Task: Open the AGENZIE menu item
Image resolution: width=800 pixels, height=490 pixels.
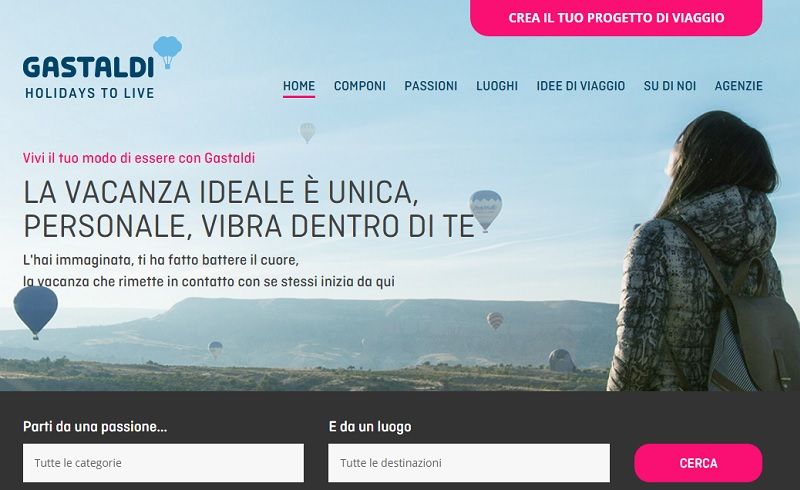Action: [739, 86]
